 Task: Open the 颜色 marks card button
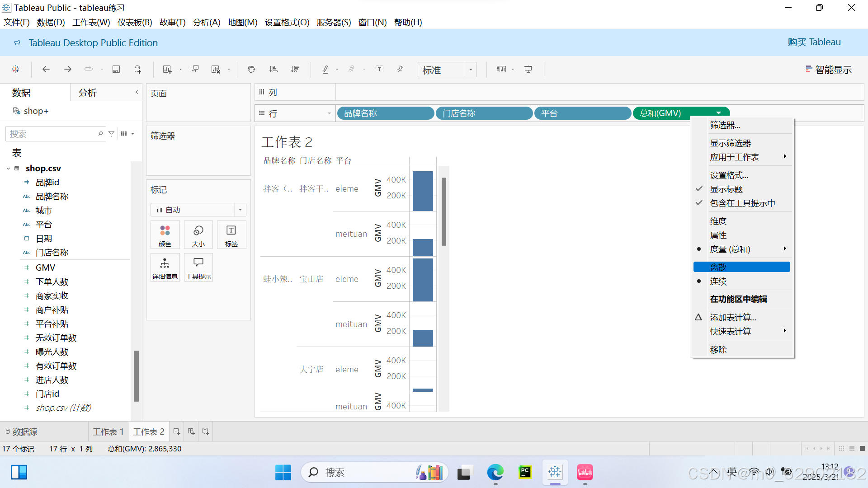pyautogui.click(x=165, y=235)
